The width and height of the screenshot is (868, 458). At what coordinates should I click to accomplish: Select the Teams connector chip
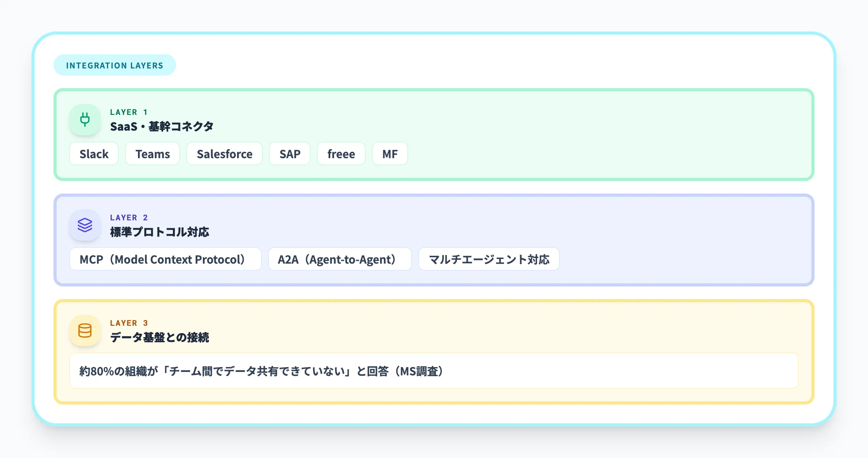click(152, 154)
